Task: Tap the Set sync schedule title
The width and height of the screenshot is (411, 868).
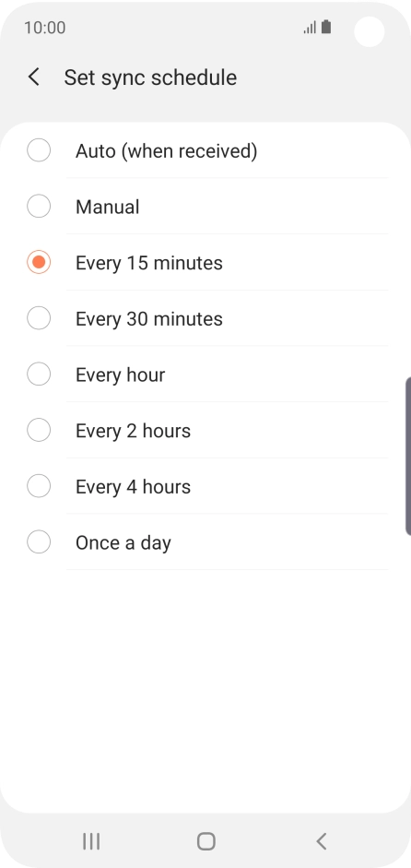Action: click(x=150, y=77)
